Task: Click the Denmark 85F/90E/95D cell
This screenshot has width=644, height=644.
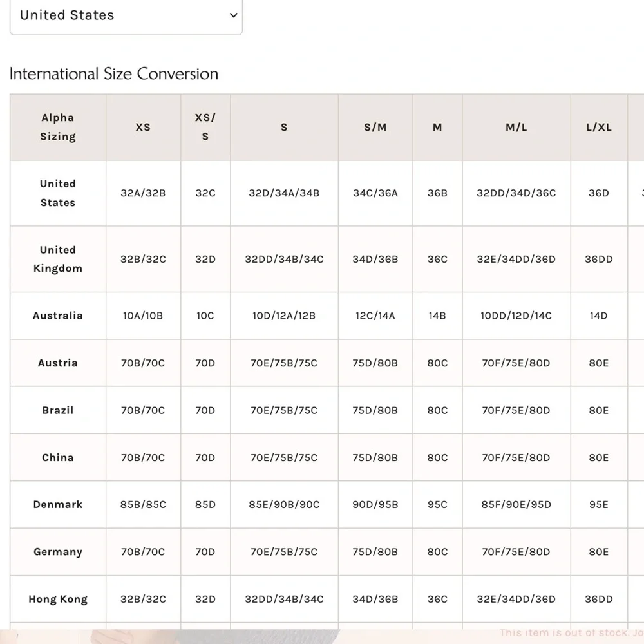Action: (x=516, y=505)
